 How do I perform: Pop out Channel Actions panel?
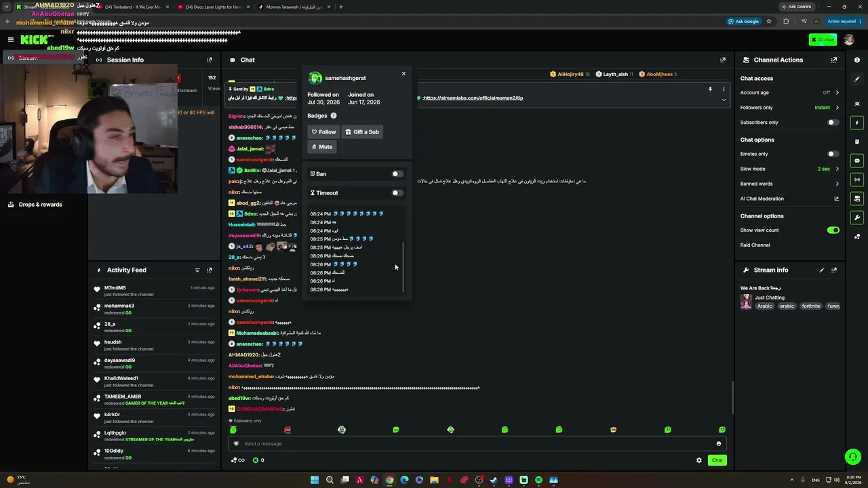pos(834,60)
